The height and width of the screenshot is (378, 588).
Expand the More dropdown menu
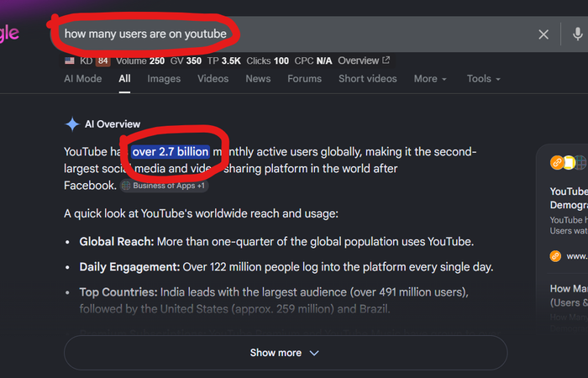[x=430, y=79]
